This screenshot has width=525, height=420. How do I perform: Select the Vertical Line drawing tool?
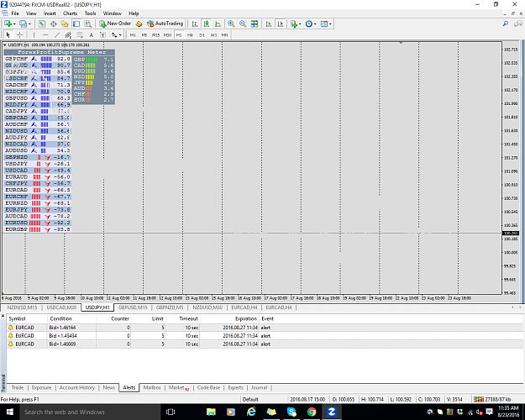(x=34, y=34)
